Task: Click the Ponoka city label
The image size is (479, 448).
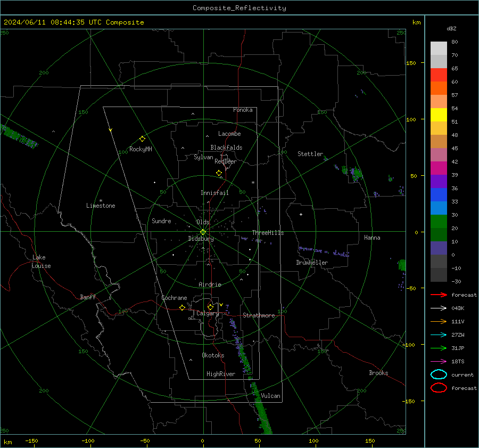Action: pos(243,110)
